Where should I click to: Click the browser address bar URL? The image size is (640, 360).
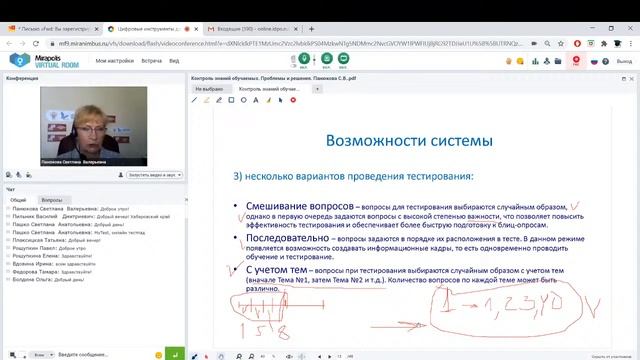[x=290, y=43]
